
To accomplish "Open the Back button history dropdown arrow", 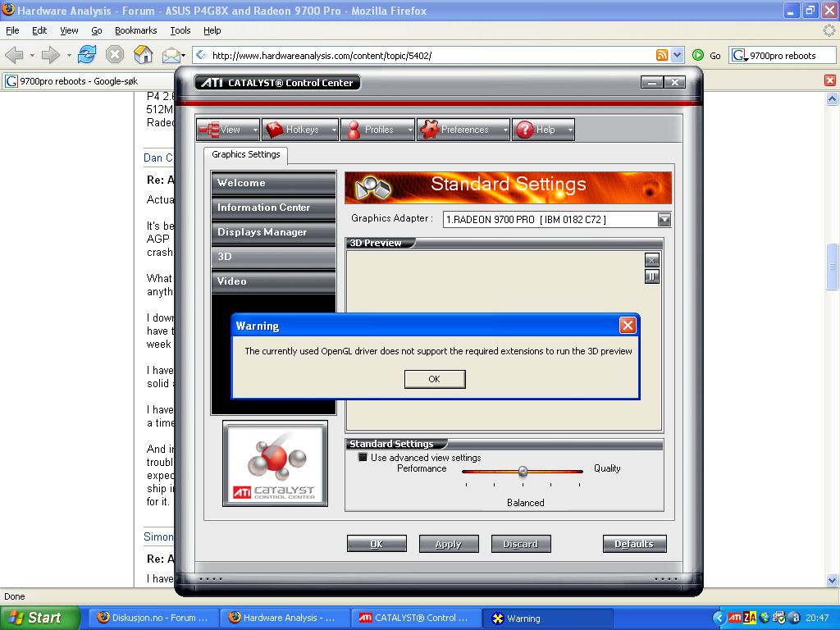I will point(32,55).
